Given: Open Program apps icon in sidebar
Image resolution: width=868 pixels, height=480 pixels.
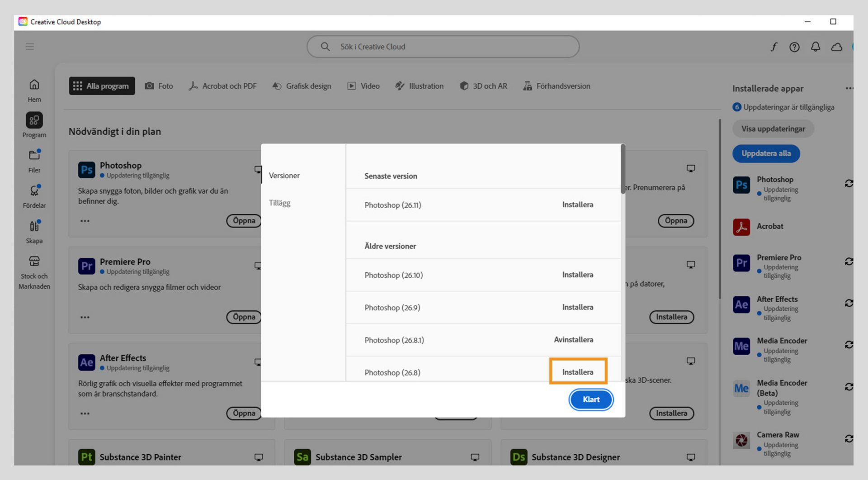Looking at the screenshot, I should [x=34, y=120].
